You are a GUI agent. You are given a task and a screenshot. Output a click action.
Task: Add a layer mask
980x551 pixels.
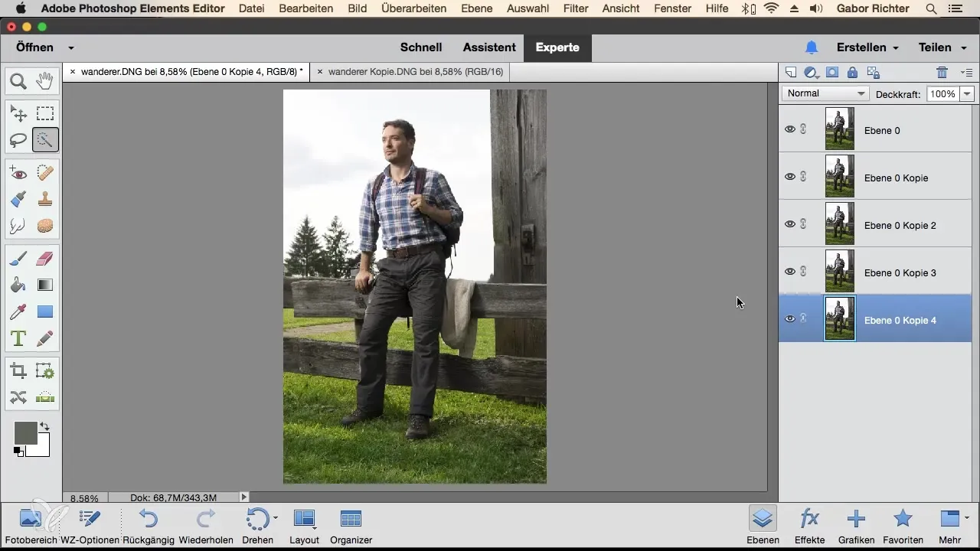coord(832,73)
